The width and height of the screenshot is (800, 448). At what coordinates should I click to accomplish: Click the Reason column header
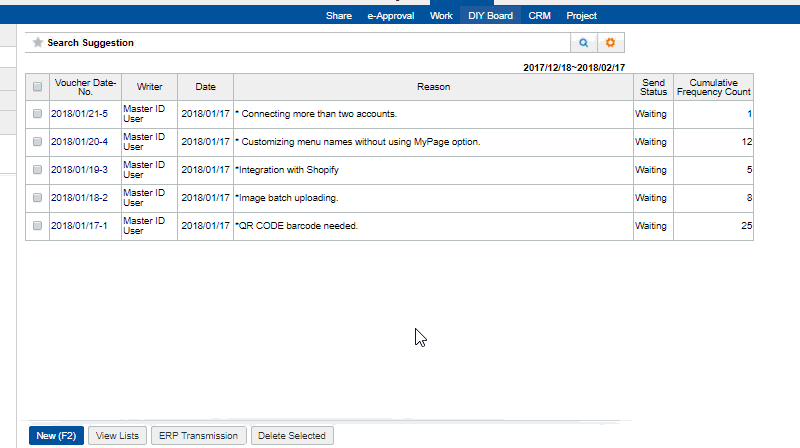[x=434, y=87]
